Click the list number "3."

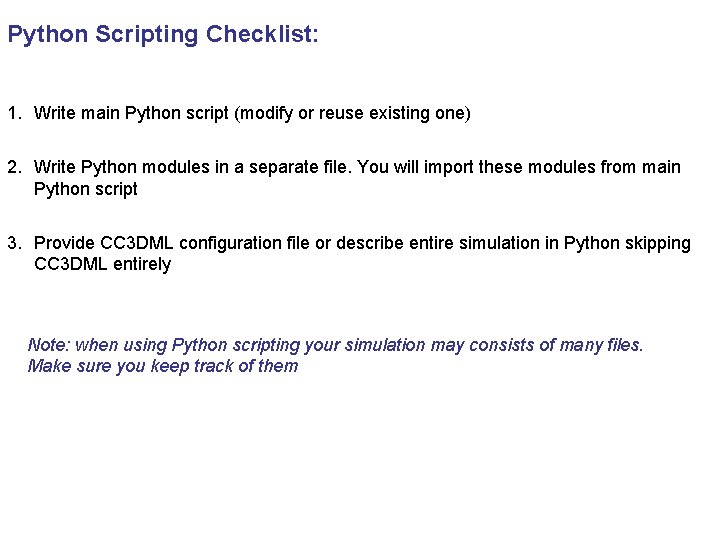[14, 243]
